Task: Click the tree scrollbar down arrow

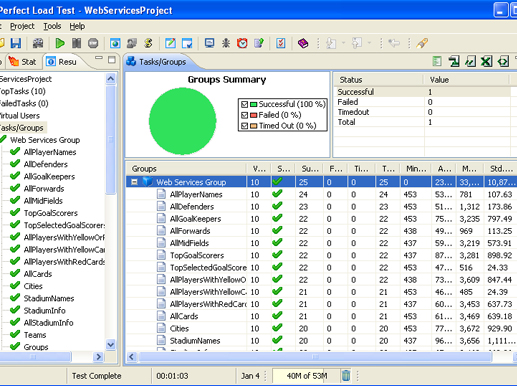Action: [111, 344]
